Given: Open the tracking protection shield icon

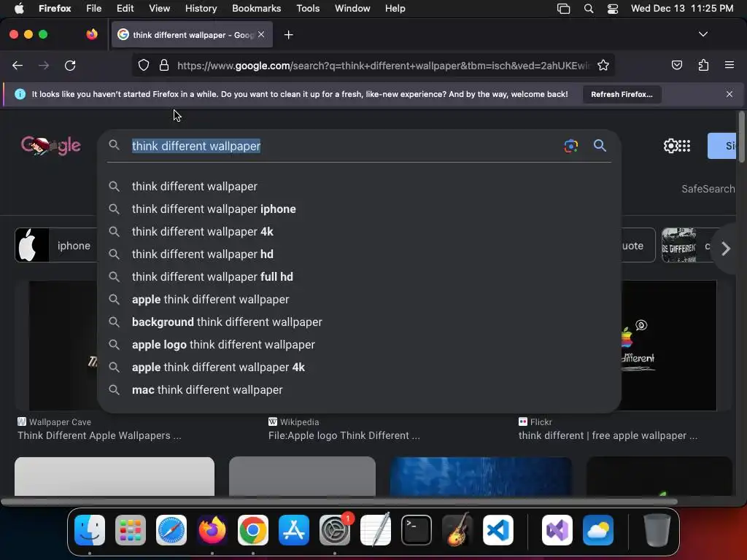Looking at the screenshot, I should click(144, 65).
